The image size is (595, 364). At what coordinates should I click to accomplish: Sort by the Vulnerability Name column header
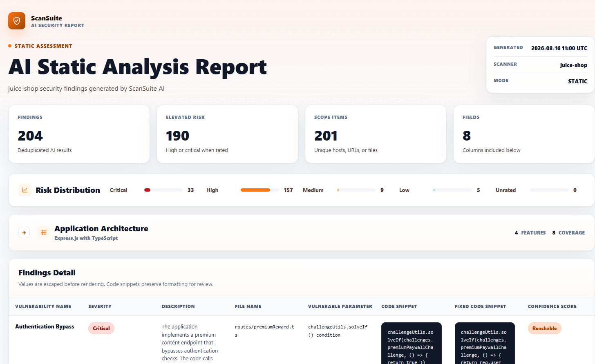pyautogui.click(x=43, y=306)
